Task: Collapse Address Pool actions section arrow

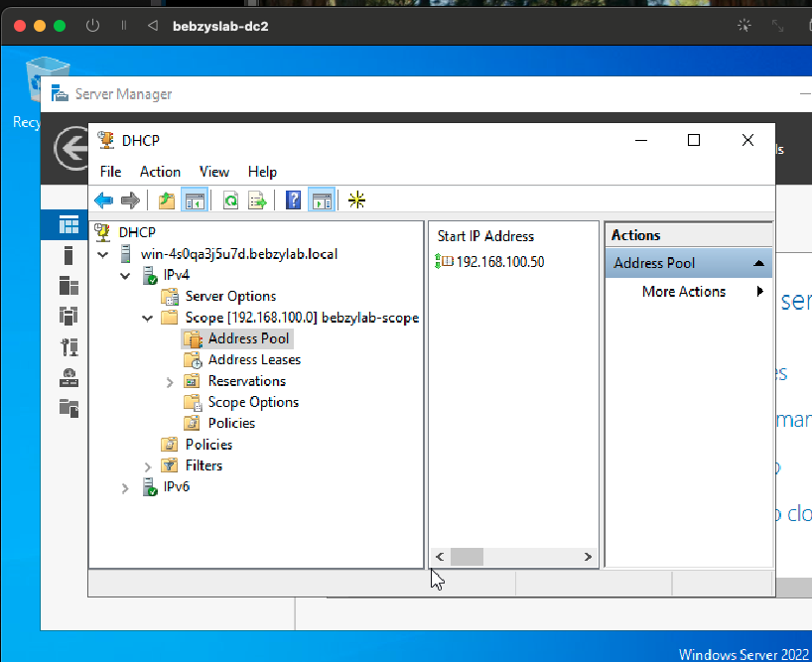Action: 758,263
